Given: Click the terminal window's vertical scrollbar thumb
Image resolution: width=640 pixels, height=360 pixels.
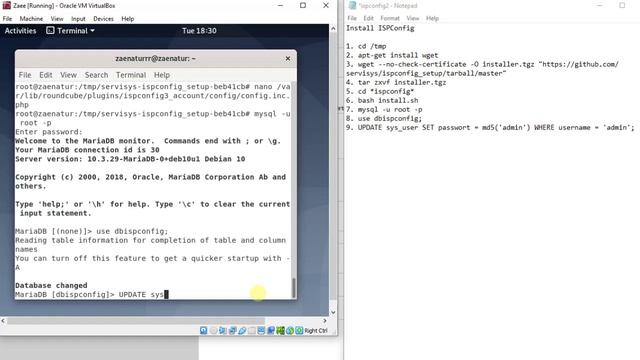Looking at the screenshot, I should click(293, 287).
